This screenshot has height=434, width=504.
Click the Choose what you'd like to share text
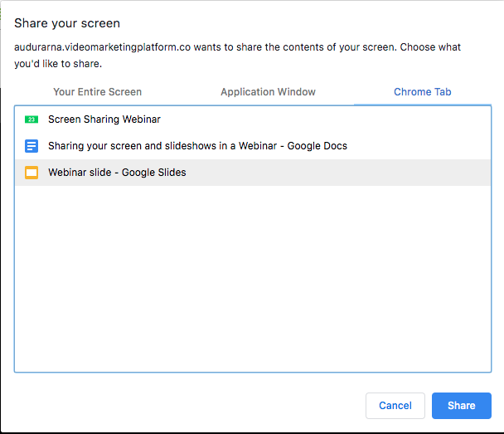tap(237, 56)
